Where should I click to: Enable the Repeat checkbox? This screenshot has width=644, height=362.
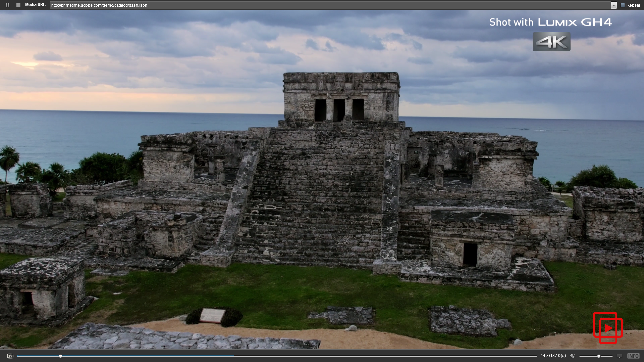click(623, 5)
